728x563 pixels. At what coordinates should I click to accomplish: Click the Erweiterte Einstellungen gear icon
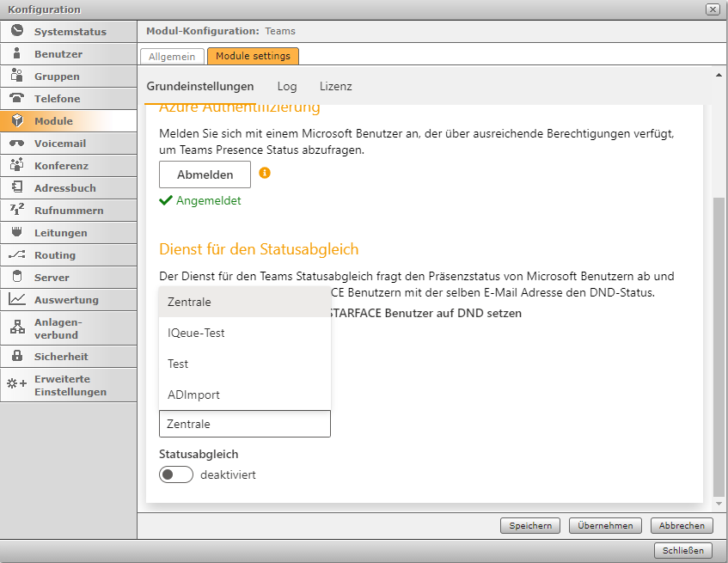click(x=17, y=384)
